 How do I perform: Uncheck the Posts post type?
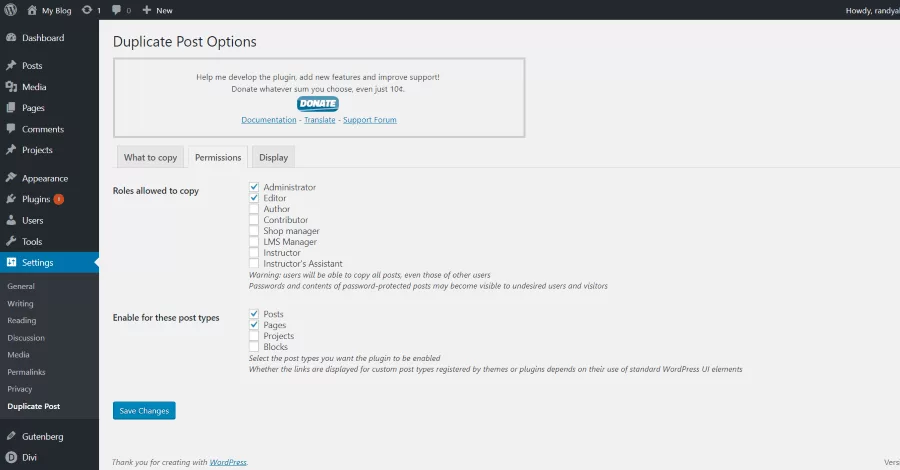click(254, 313)
